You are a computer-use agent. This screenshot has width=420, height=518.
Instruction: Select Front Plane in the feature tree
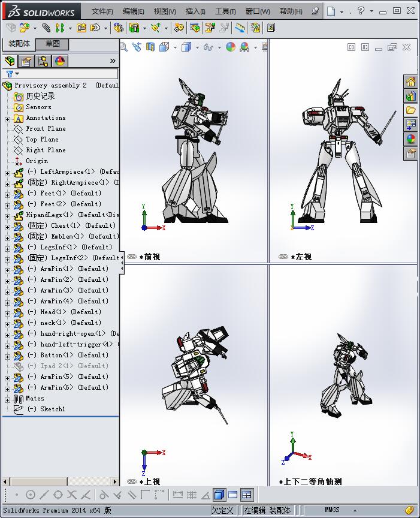click(46, 128)
